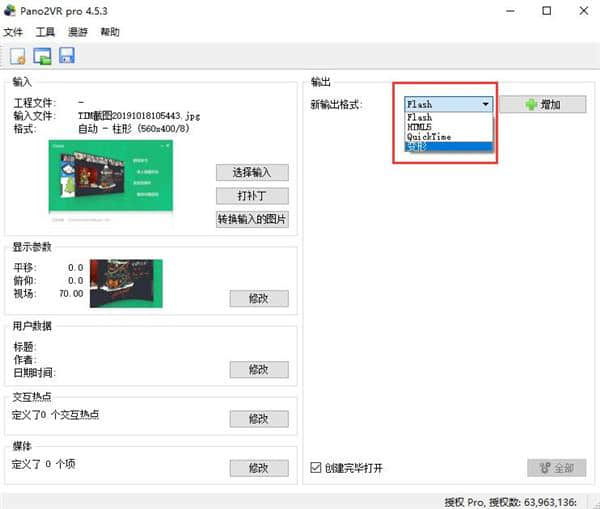The height and width of the screenshot is (509, 600).
Task: Click 修改 button in 显示参数 section
Action: pos(259,298)
